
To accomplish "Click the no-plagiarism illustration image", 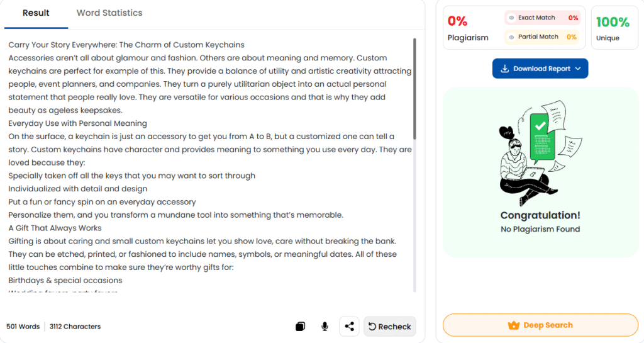I will click(x=540, y=152).
